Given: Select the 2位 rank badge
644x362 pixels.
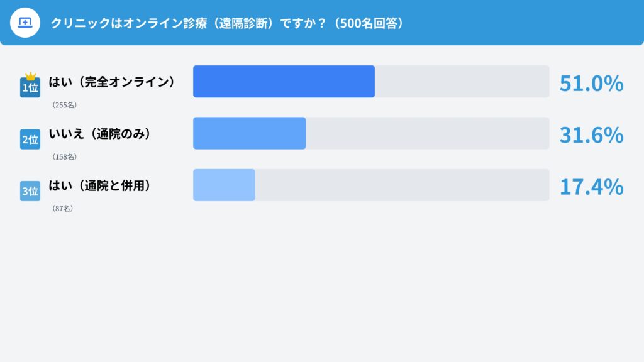Looking at the screenshot, I should [x=30, y=140].
